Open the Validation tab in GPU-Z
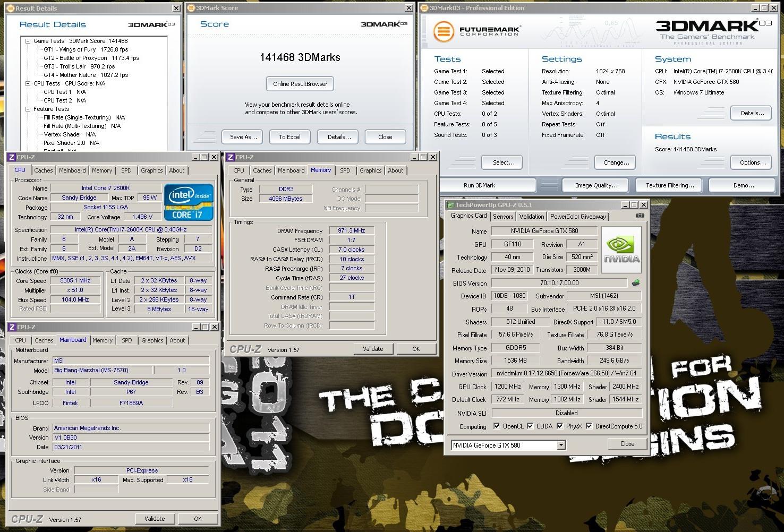The width and height of the screenshot is (784, 532). [x=532, y=216]
